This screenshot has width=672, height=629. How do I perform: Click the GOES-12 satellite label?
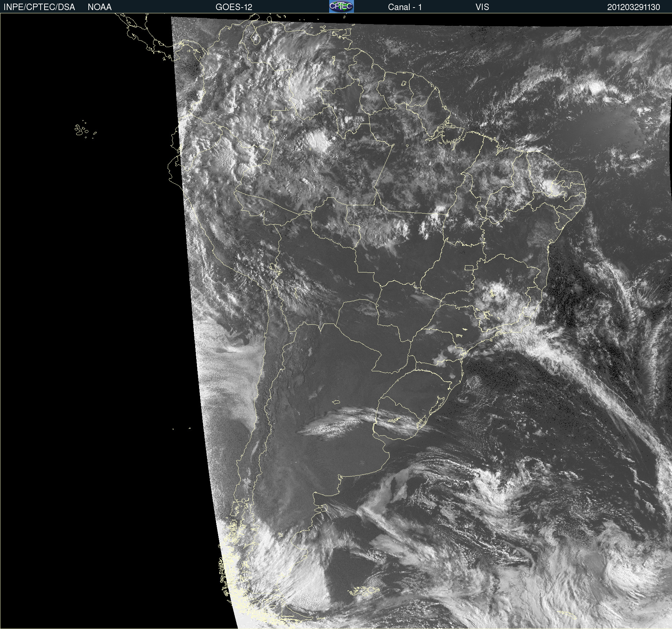234,7
